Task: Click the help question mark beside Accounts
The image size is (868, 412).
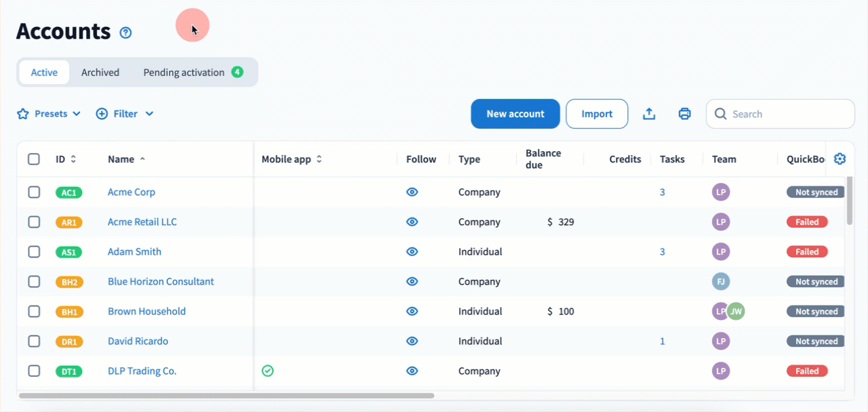Action: click(x=125, y=33)
